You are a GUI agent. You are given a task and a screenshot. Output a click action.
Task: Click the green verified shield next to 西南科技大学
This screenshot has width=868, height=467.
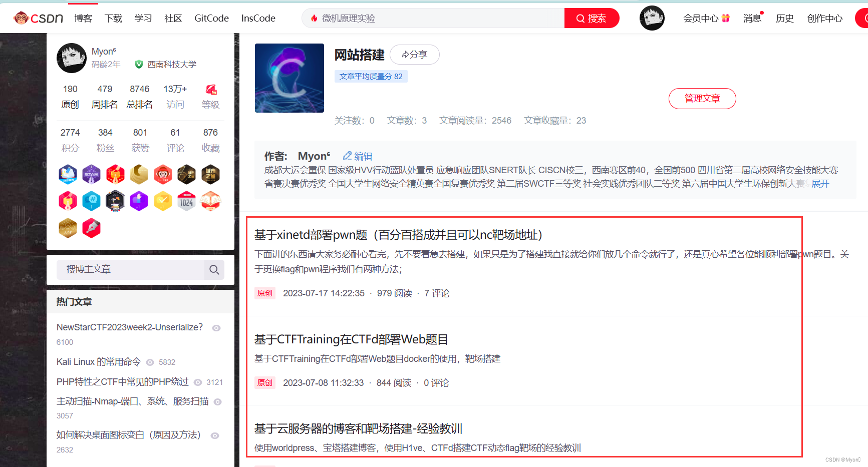(x=139, y=64)
